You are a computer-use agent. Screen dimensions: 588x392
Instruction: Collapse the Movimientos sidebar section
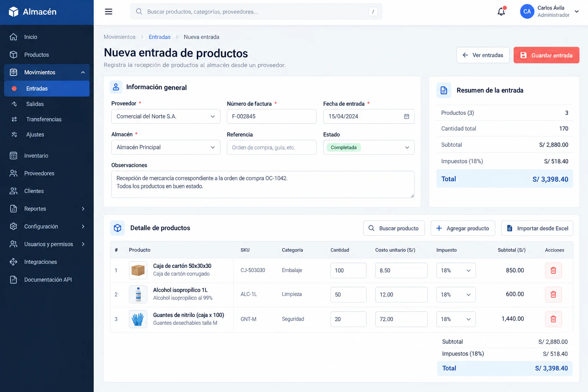point(83,72)
